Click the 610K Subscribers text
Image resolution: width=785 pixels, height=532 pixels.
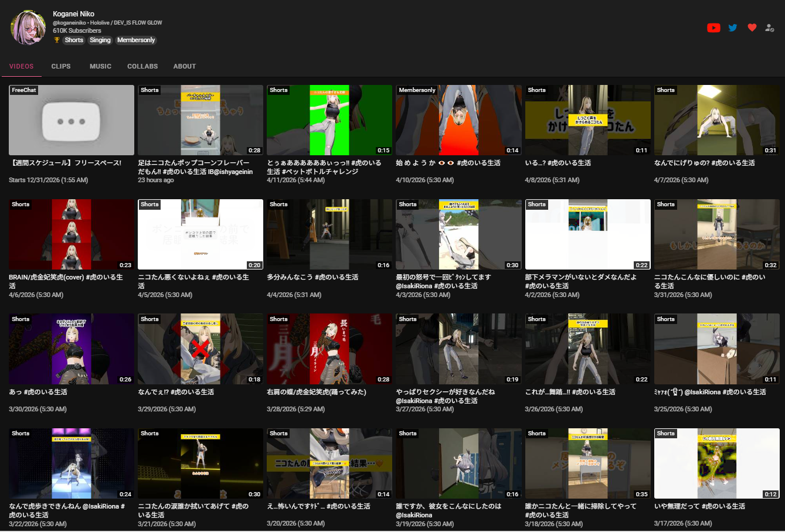(x=77, y=30)
